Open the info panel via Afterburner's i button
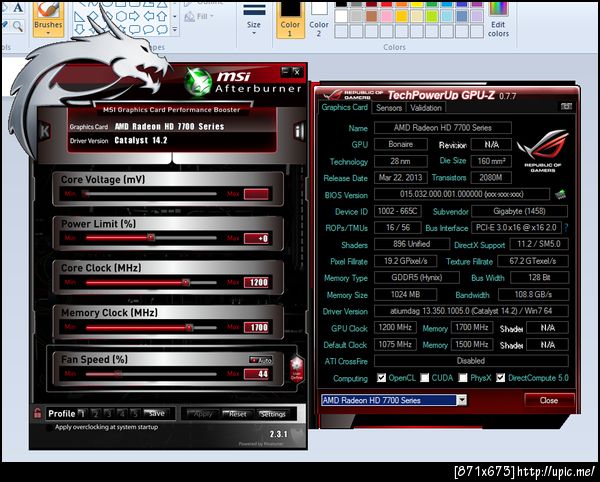 [x=299, y=132]
